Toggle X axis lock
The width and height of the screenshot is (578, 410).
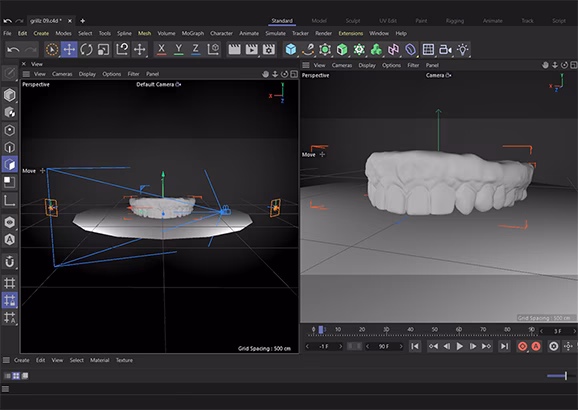(161, 49)
